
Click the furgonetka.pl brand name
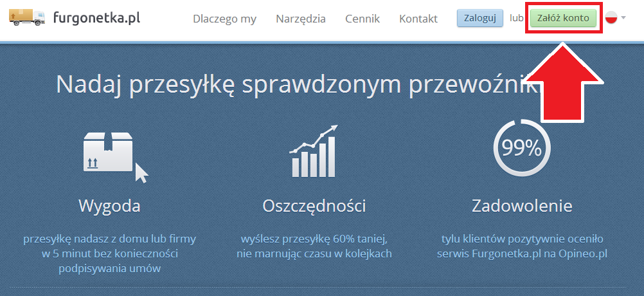pyautogui.click(x=97, y=17)
